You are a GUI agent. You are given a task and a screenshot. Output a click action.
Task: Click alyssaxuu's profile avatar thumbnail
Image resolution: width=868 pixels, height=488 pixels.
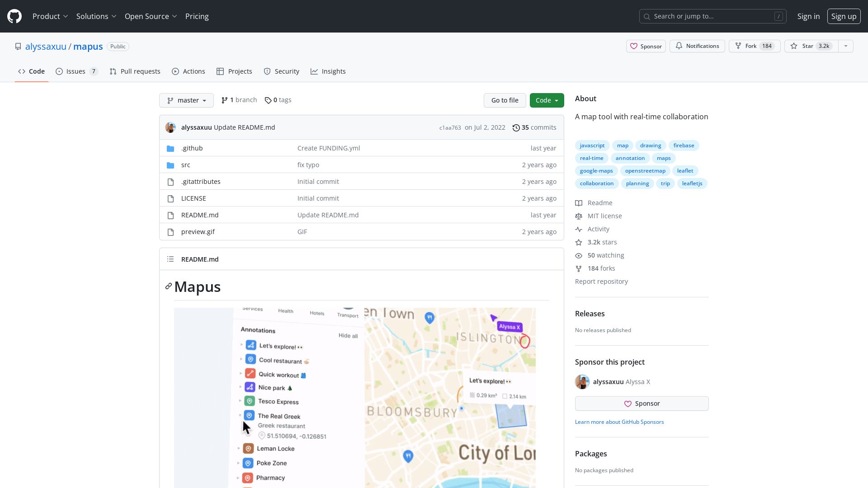170,127
